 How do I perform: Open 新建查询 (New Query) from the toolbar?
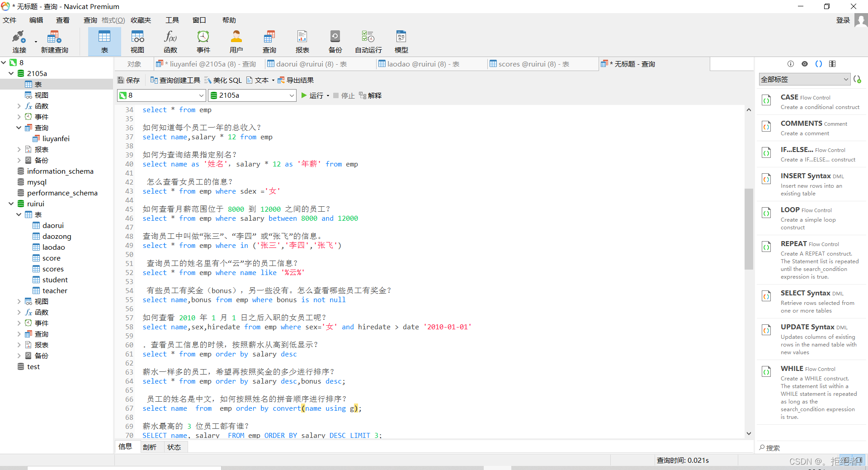pos(54,42)
